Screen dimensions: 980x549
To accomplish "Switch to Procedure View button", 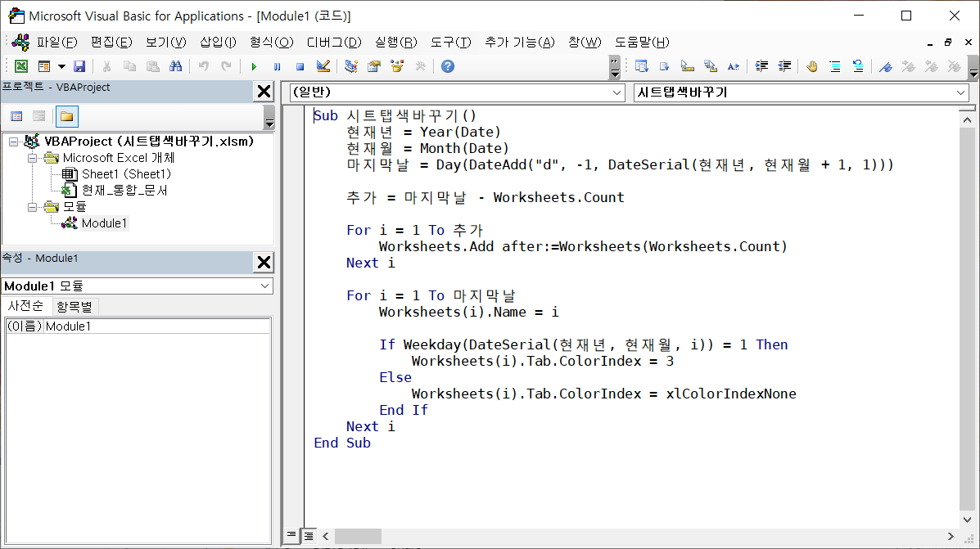I will coord(291,535).
